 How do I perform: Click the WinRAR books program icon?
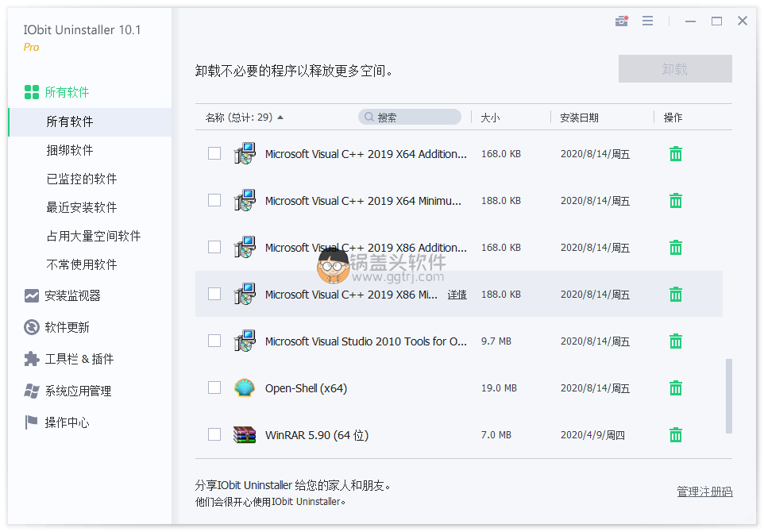[245, 434]
